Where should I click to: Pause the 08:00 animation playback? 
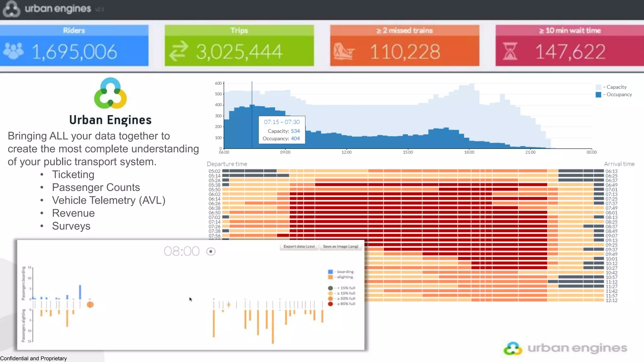tap(211, 251)
